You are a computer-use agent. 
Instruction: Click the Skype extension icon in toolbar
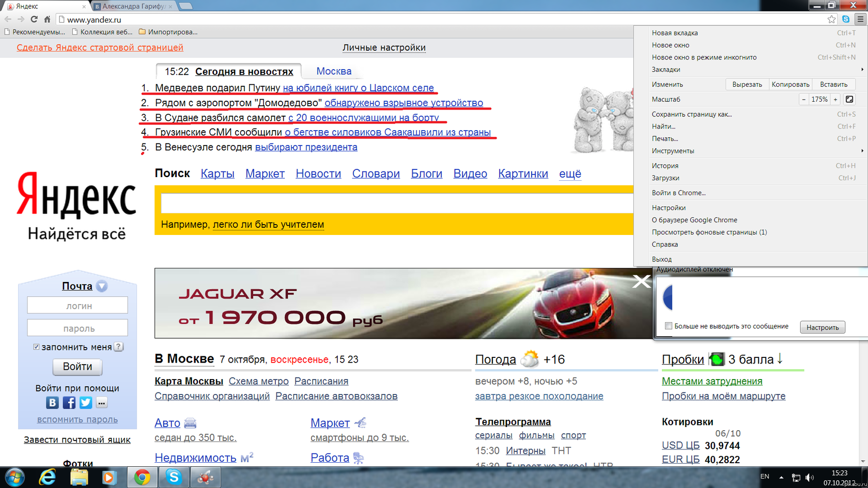846,19
